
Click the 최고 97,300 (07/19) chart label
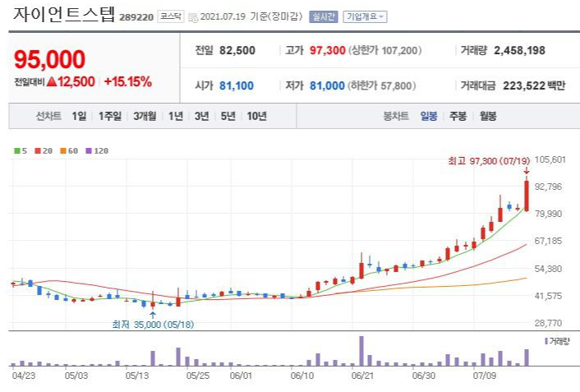click(489, 161)
